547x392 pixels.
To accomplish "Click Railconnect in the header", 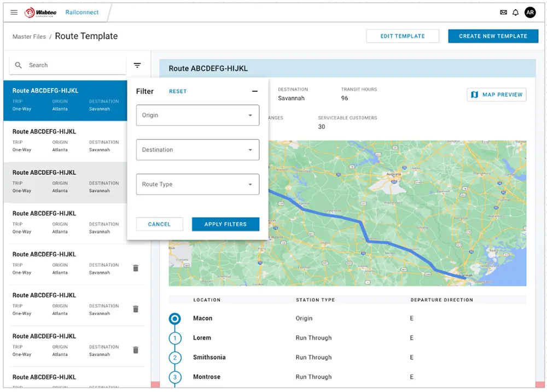I will coord(82,12).
